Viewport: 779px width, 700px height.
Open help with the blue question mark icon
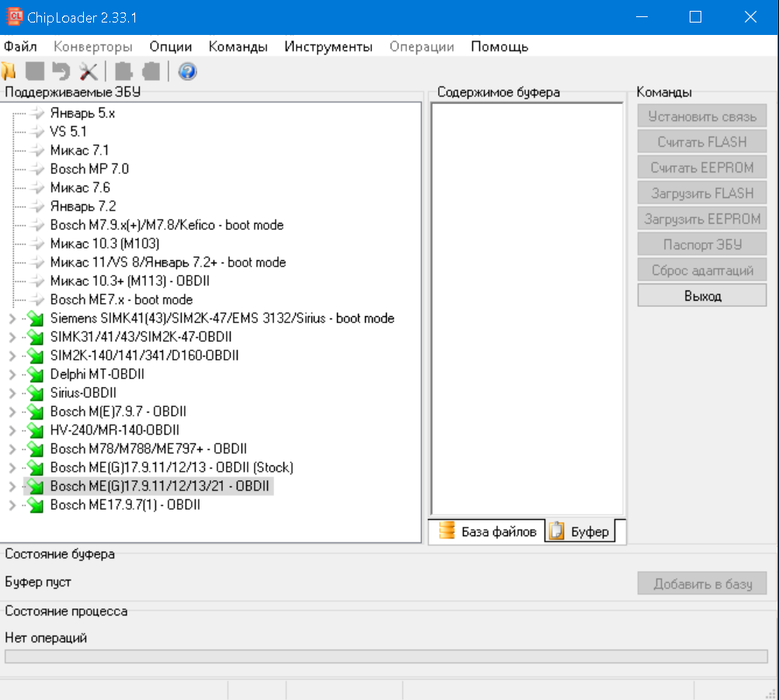pyautogui.click(x=187, y=71)
